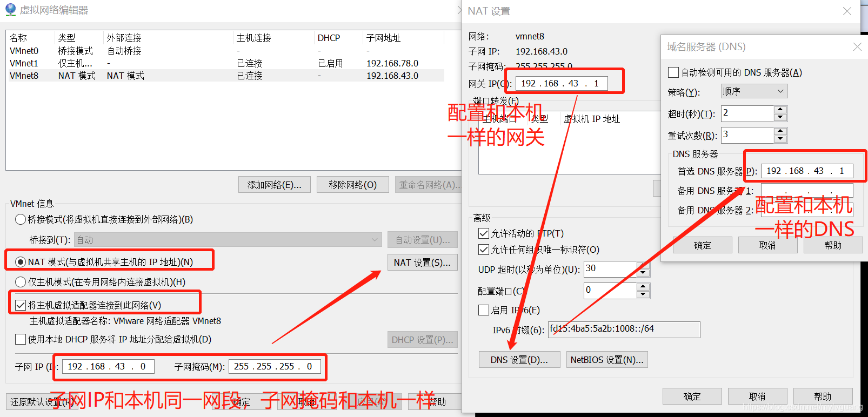The height and width of the screenshot is (417, 868).
Task: Click the UDP 超时 value field
Action: click(611, 269)
